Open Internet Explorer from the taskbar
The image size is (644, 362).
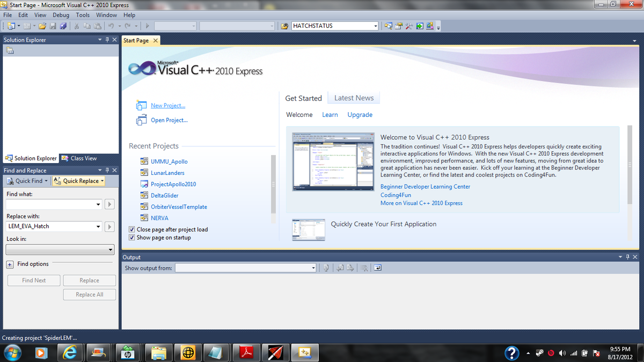click(x=71, y=352)
